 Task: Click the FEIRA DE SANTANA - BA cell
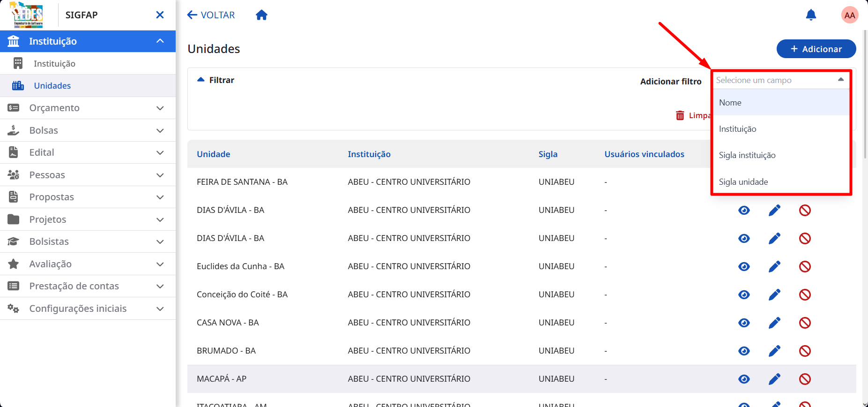tap(242, 182)
